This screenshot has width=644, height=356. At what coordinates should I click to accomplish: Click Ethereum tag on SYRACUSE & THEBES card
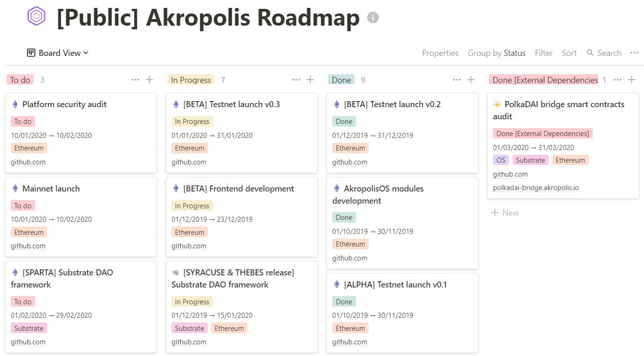pyautogui.click(x=229, y=328)
